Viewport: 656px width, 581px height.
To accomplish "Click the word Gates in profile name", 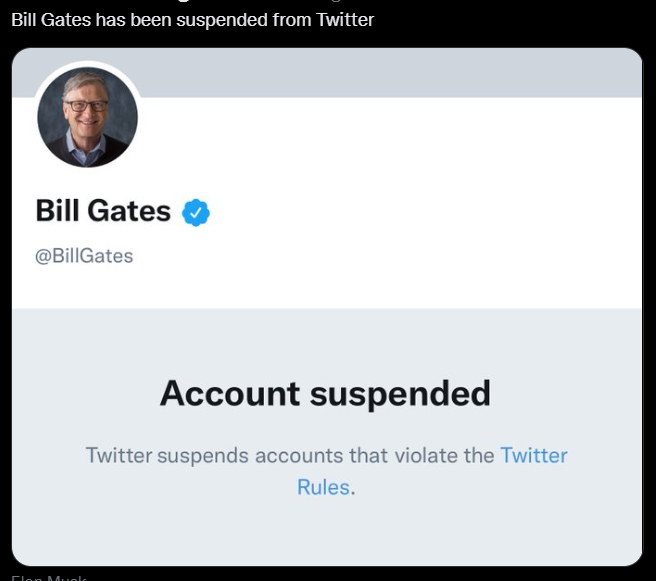I will [x=129, y=210].
